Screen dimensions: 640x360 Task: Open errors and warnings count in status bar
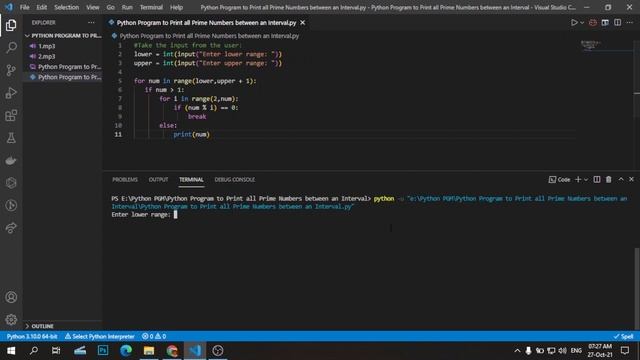[x=154, y=336]
